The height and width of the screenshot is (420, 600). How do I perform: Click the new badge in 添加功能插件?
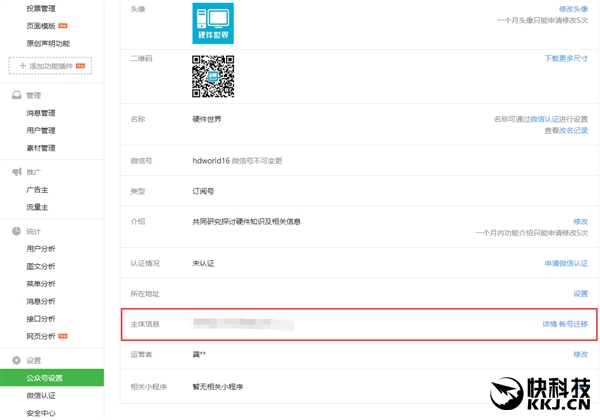click(80, 66)
